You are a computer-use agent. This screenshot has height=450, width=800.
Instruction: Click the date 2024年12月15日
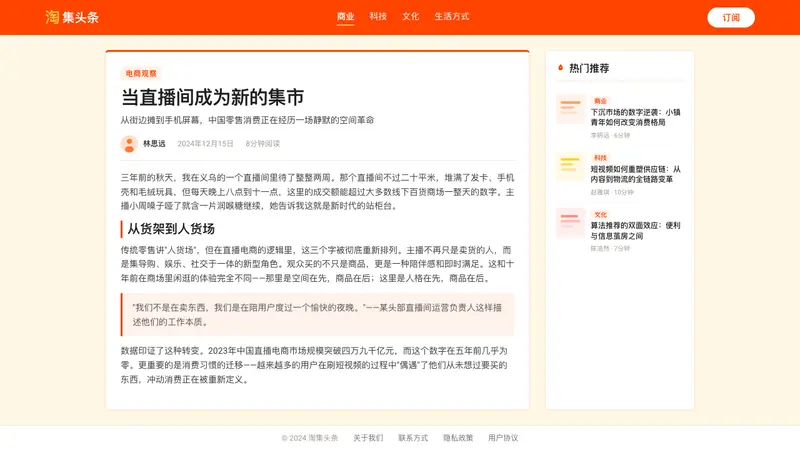[205, 144]
